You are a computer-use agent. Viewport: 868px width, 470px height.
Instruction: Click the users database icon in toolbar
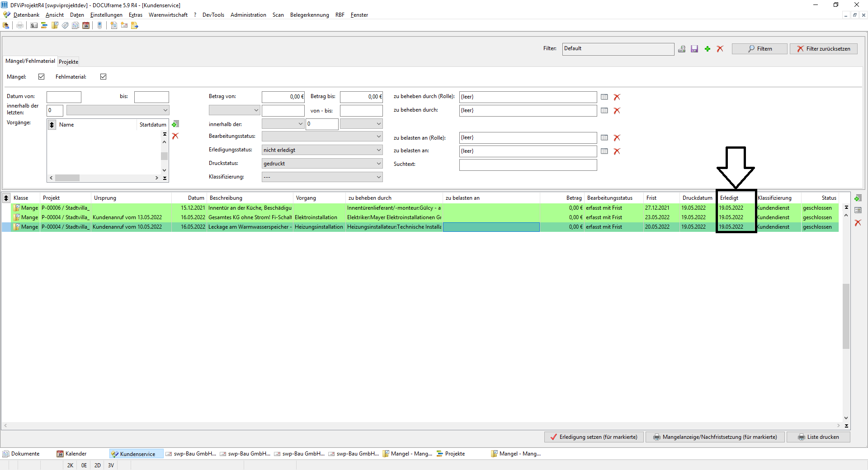6,25
